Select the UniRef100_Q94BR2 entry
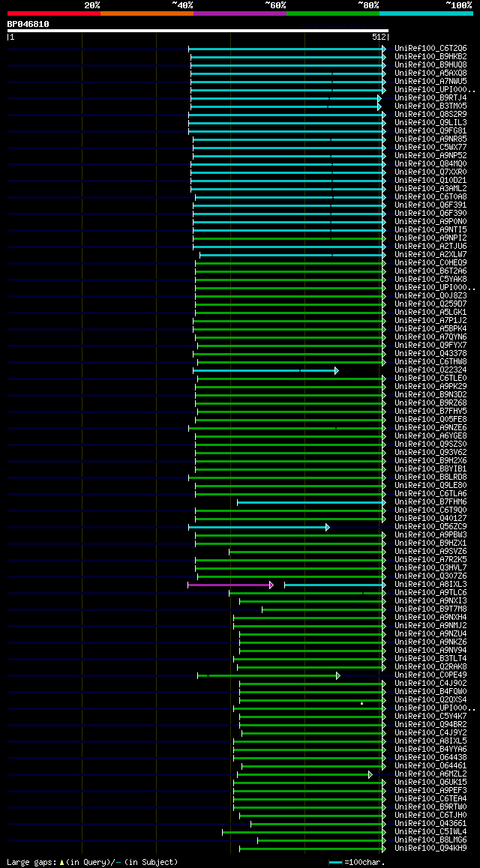 430,725
